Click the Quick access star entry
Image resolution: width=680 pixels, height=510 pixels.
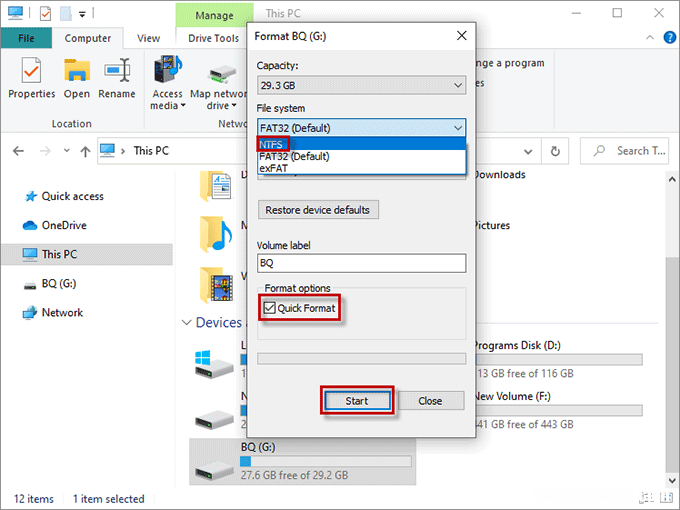click(x=64, y=196)
